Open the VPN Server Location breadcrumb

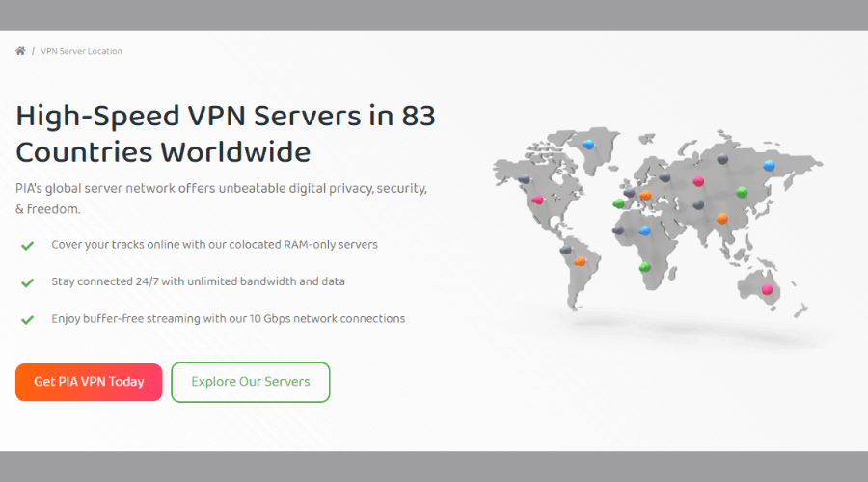pyautogui.click(x=81, y=51)
